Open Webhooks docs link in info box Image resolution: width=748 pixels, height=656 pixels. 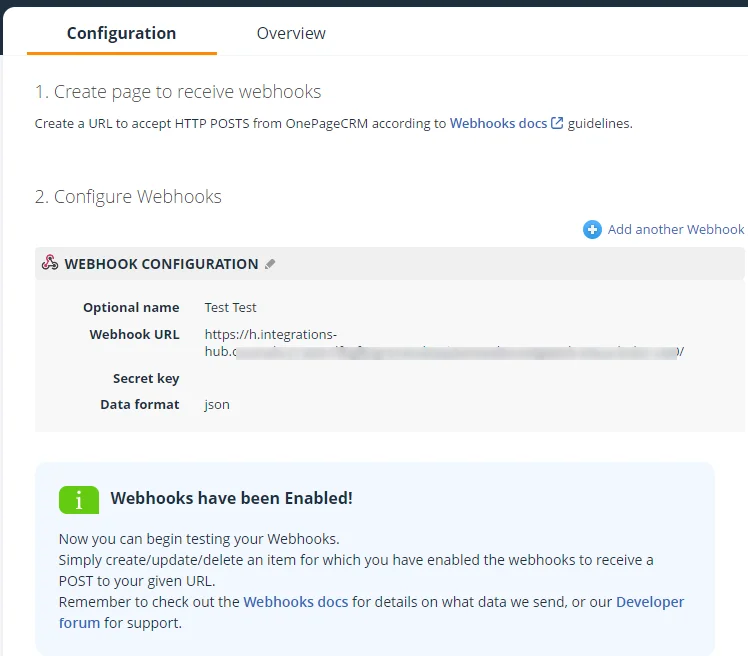[x=296, y=602]
